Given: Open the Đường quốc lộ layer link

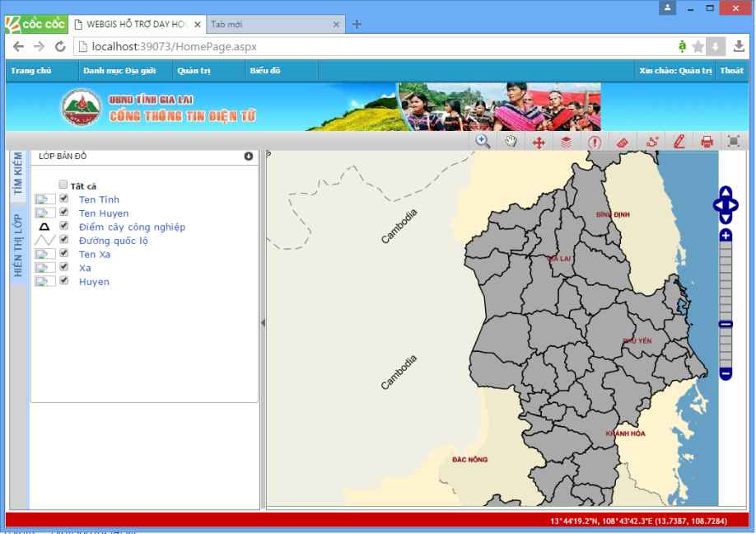Looking at the screenshot, I should [x=114, y=241].
